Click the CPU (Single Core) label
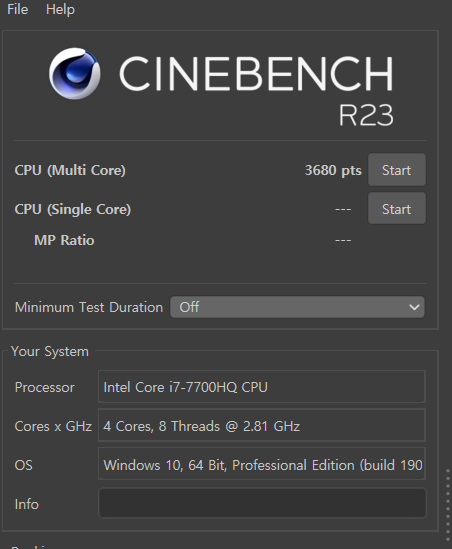The height and width of the screenshot is (549, 452). (73, 209)
